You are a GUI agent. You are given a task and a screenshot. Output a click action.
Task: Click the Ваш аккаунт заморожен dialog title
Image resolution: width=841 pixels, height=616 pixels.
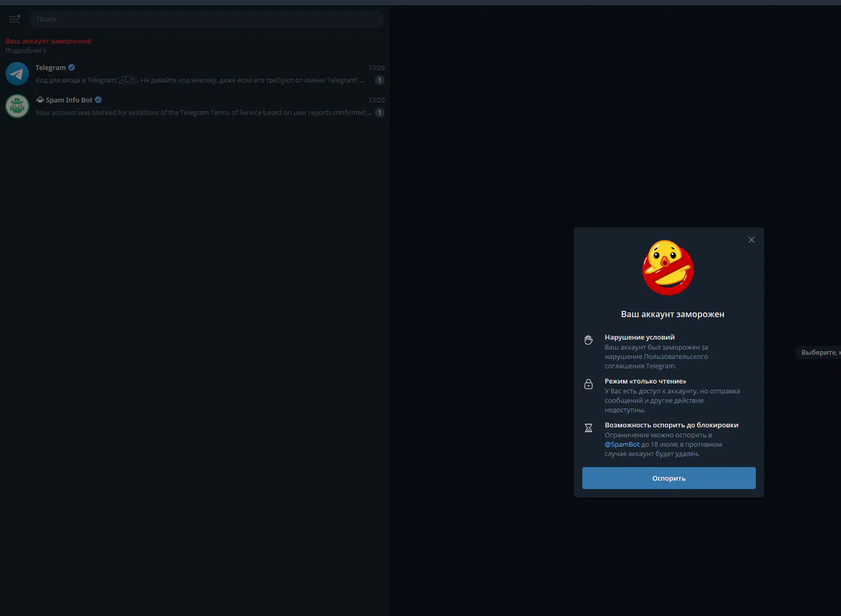[x=673, y=314]
